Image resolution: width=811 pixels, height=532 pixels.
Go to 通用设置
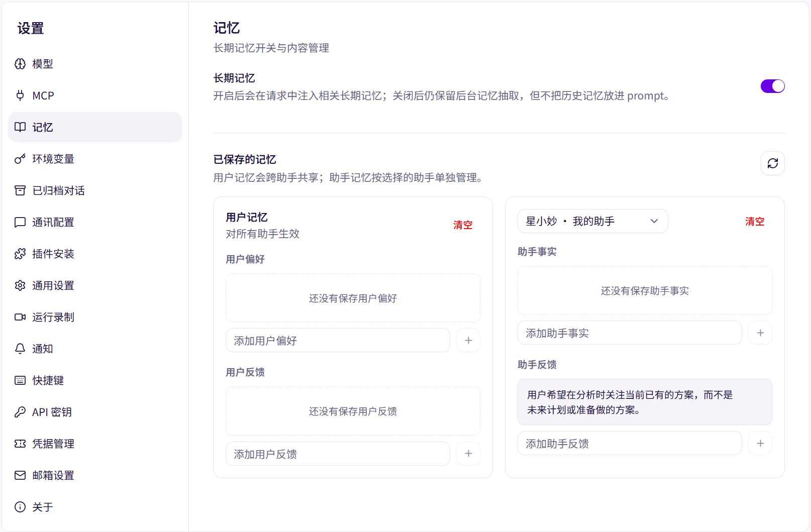pos(95,285)
